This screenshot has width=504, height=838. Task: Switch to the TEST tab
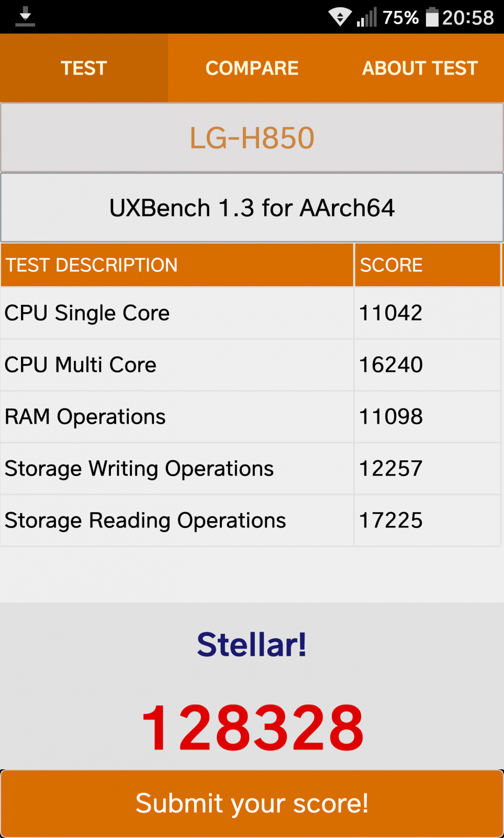[x=84, y=68]
